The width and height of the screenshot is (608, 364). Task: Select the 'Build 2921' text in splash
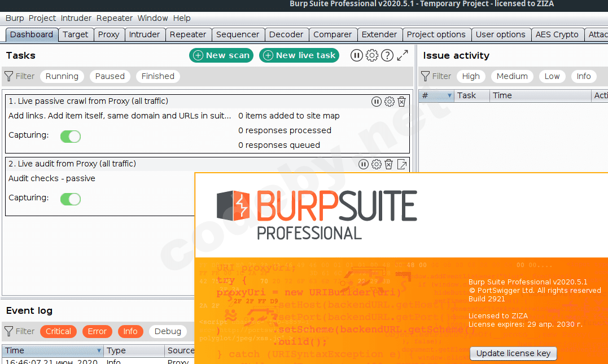[487, 299]
